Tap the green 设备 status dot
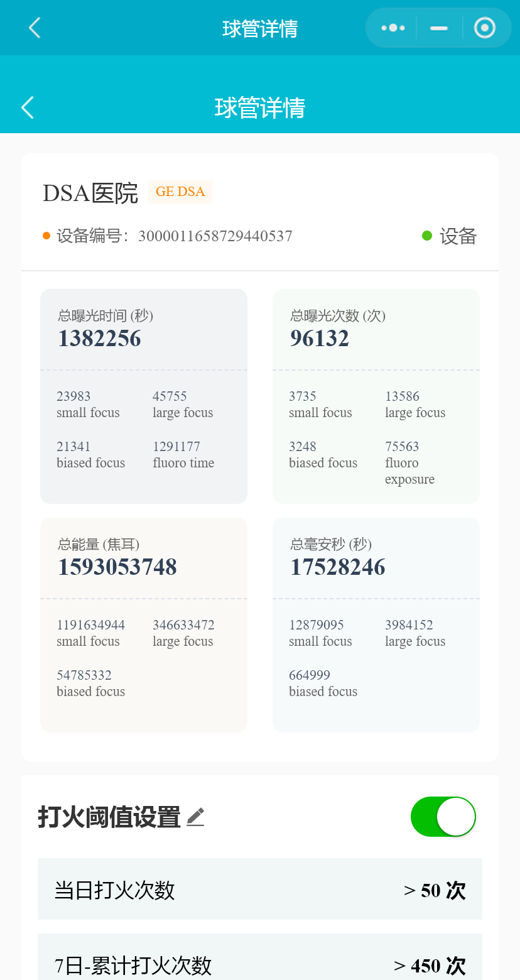This screenshot has height=980, width=520. click(427, 236)
